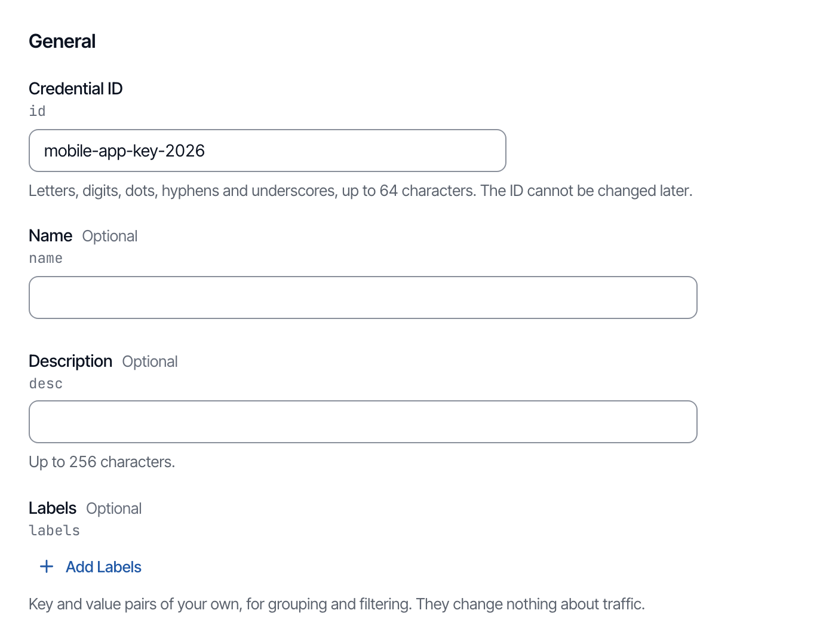Viewport: 829px width, 644px height.
Task: Click the 'name' monospace key text
Action: [46, 258]
